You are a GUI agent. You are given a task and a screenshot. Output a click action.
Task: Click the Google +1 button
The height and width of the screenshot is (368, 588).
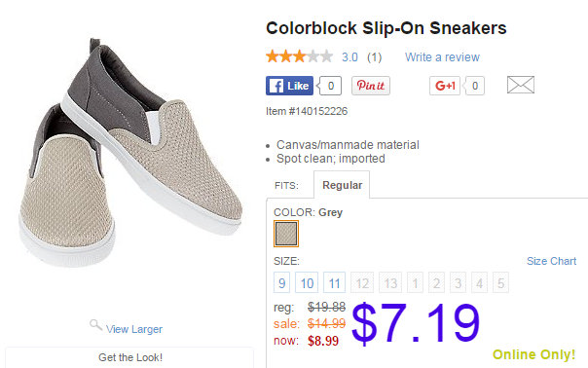click(x=445, y=86)
